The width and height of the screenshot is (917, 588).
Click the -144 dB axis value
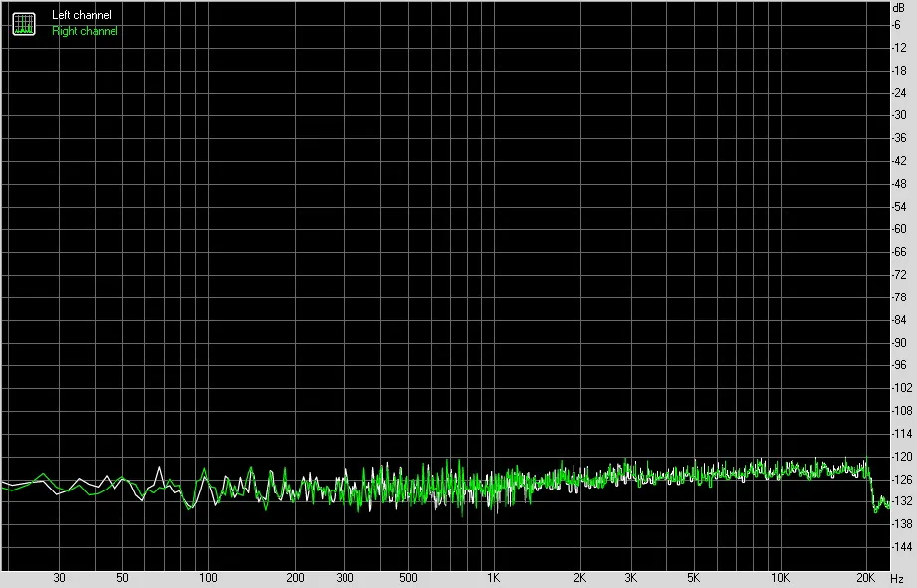point(901,547)
